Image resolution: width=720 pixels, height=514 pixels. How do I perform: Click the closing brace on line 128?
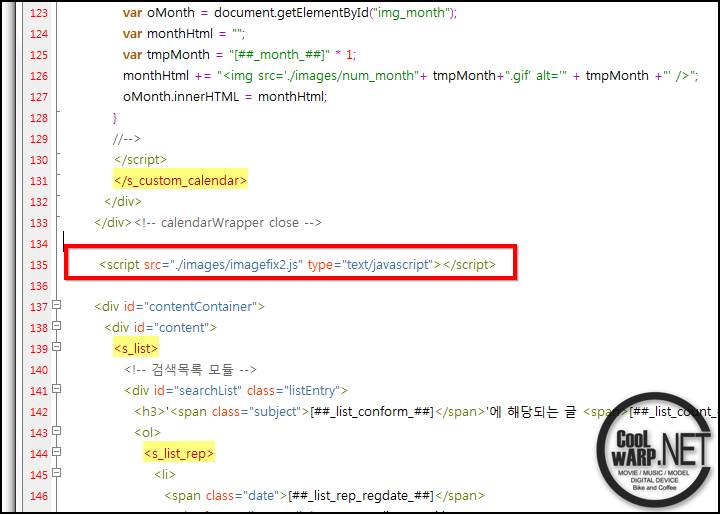[x=115, y=118]
